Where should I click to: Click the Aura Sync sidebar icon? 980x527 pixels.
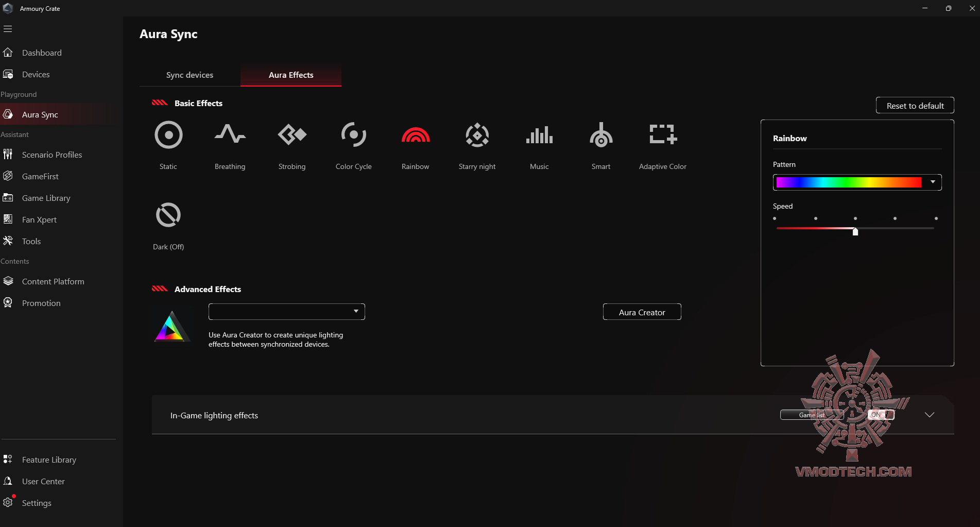pos(8,114)
